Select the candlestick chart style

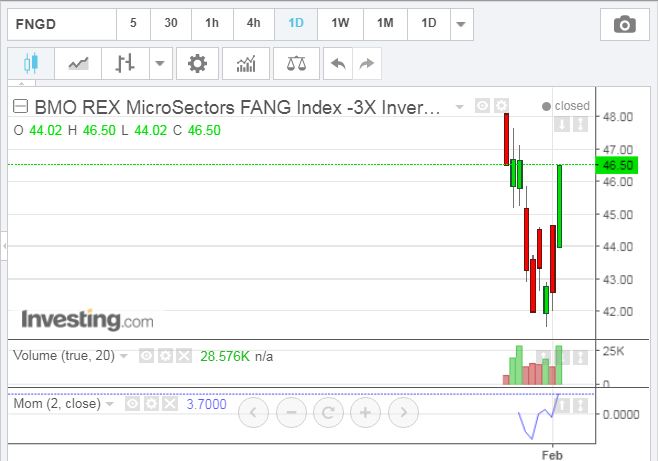click(x=31, y=63)
